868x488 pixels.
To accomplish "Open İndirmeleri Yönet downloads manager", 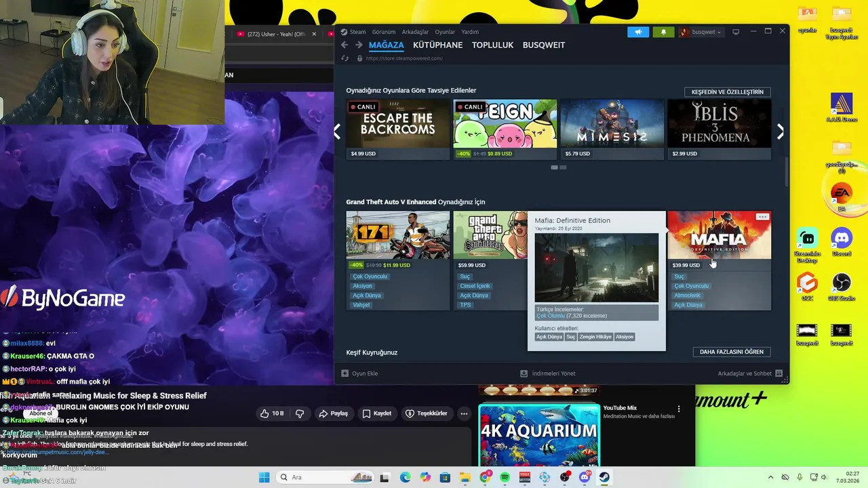I will tap(548, 373).
